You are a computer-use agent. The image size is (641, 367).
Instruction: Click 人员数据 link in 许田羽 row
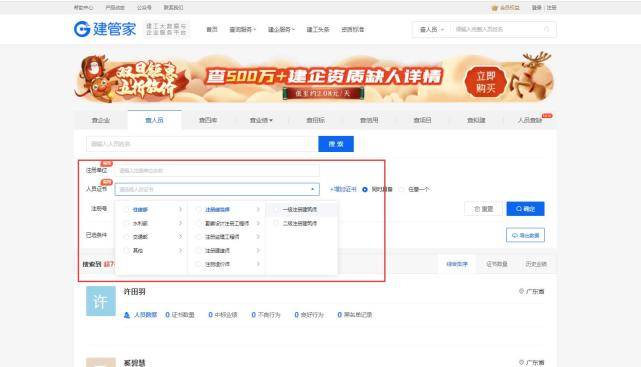[x=146, y=315]
